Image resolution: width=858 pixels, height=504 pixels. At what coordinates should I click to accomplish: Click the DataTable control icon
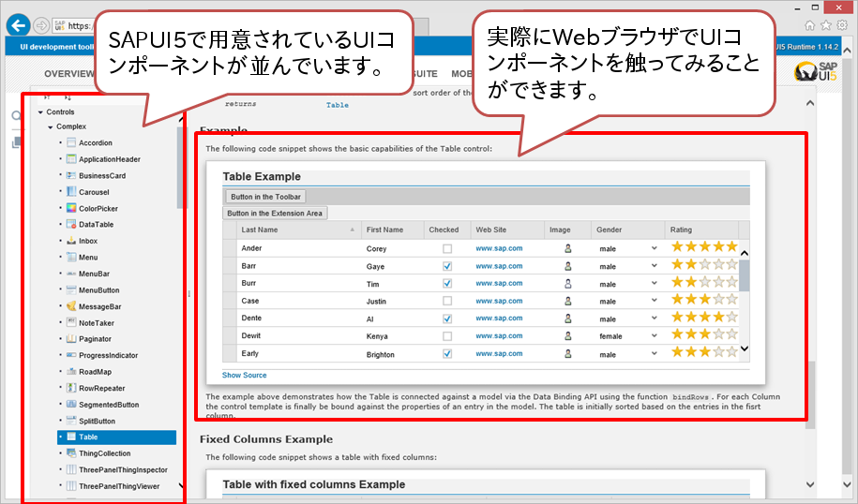coord(71,224)
